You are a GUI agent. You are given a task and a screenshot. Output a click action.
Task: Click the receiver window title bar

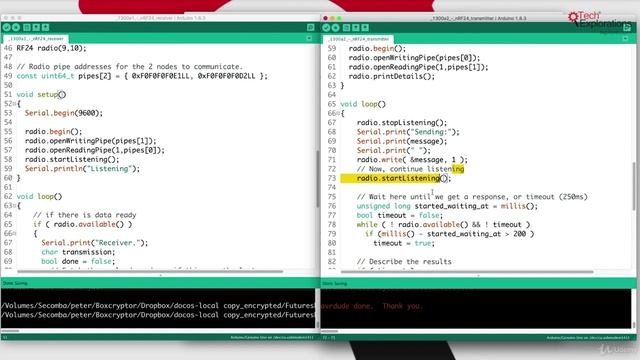(x=160, y=18)
